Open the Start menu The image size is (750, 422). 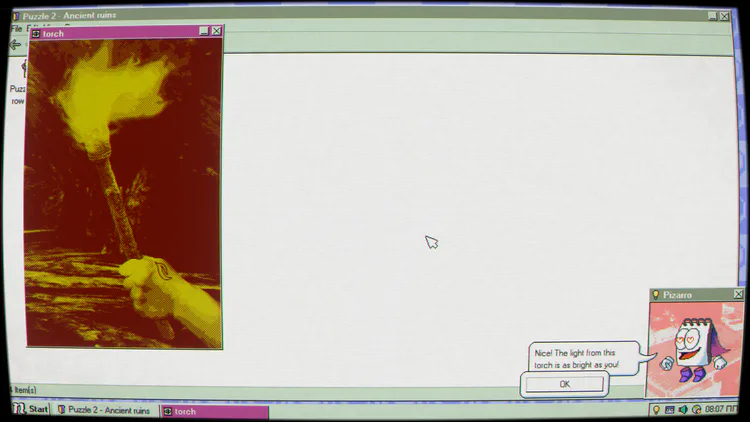pyautogui.click(x=31, y=409)
